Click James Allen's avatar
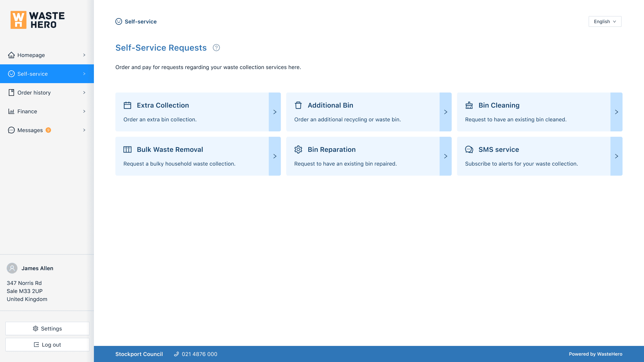Viewport: 644px width, 362px height. pos(12,268)
